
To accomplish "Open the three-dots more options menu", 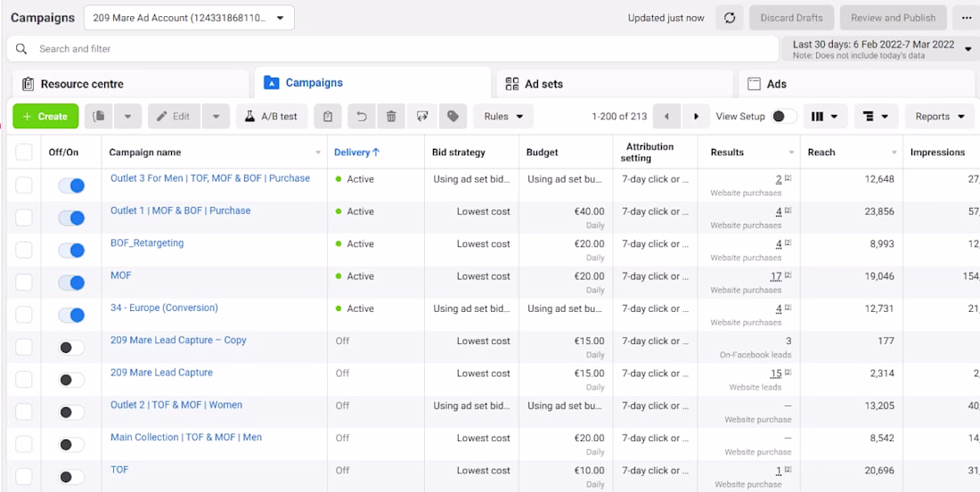I will pyautogui.click(x=967, y=18).
